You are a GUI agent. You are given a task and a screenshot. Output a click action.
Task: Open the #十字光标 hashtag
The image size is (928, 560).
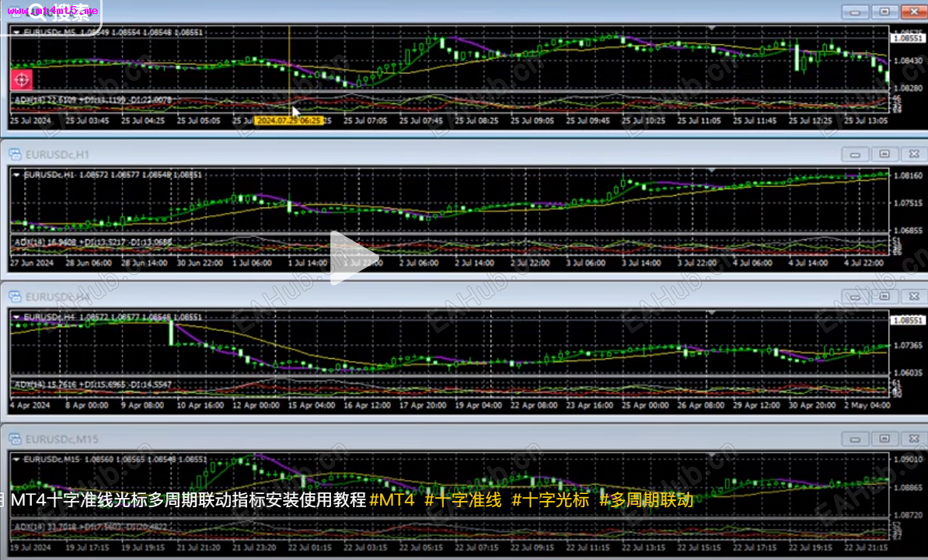coord(550,500)
